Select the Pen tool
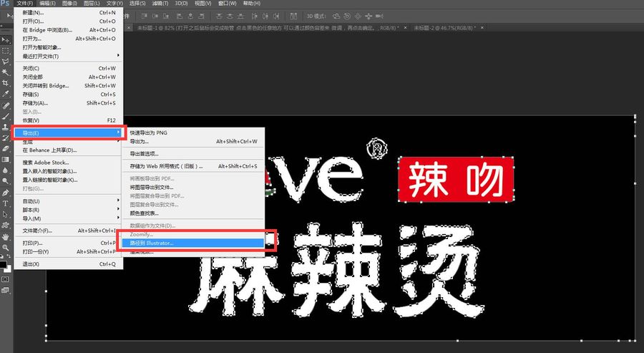 click(5, 193)
